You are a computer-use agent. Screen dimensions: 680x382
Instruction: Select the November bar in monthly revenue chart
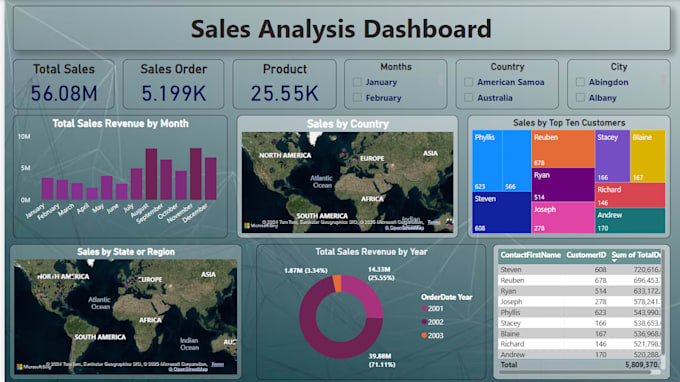(196, 174)
